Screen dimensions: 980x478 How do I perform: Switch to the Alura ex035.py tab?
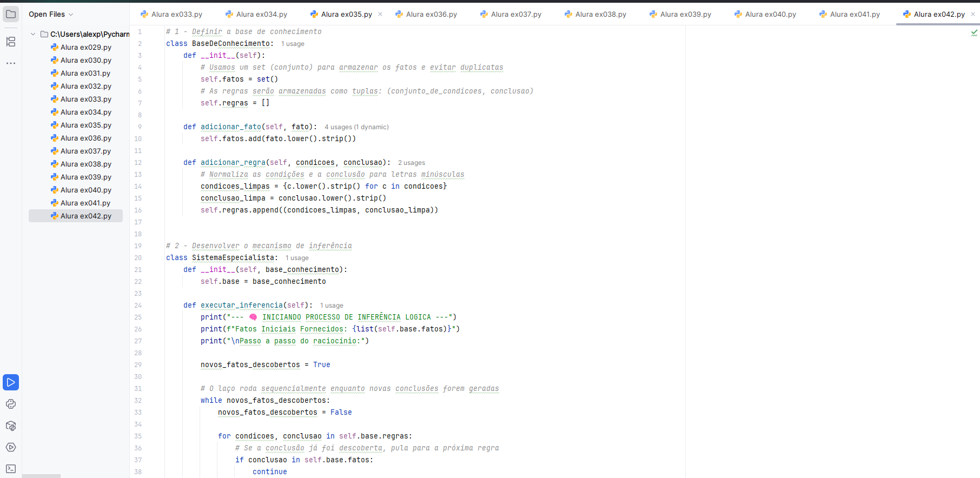[x=341, y=14]
